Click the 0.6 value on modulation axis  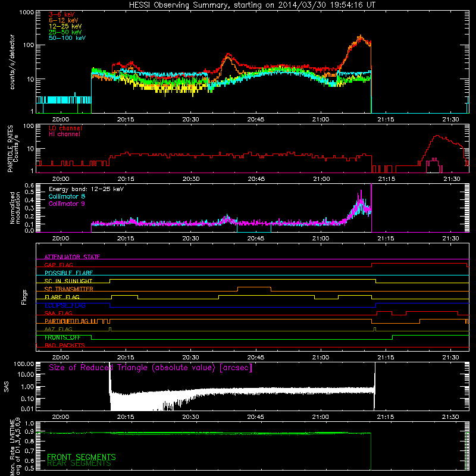click(x=29, y=185)
